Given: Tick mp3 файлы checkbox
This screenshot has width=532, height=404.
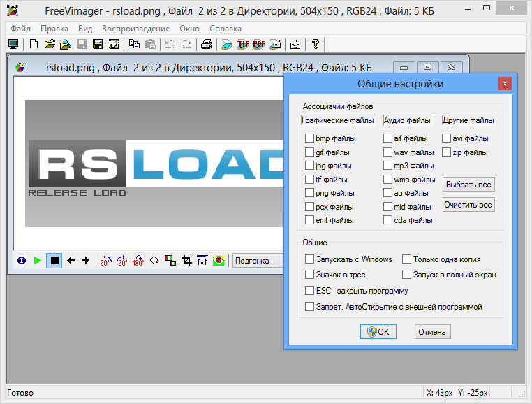Looking at the screenshot, I should coord(387,166).
